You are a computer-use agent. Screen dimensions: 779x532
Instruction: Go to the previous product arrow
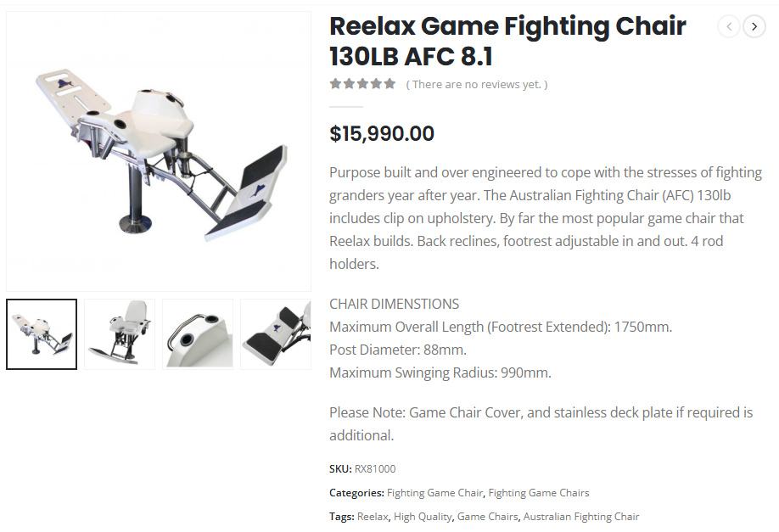point(729,26)
